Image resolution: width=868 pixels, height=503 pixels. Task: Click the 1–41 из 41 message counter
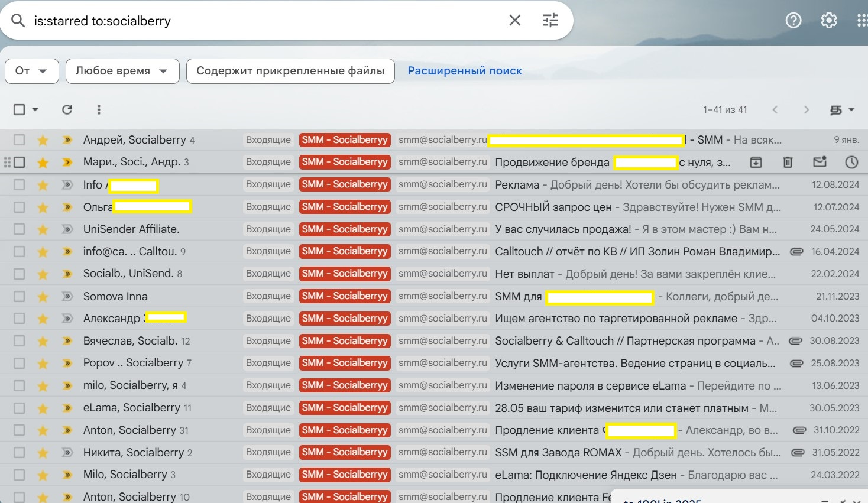pyautogui.click(x=725, y=109)
